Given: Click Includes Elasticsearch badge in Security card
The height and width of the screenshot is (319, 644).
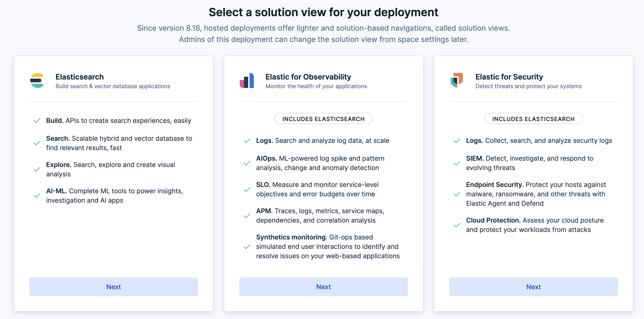Looking at the screenshot, I should (x=533, y=119).
